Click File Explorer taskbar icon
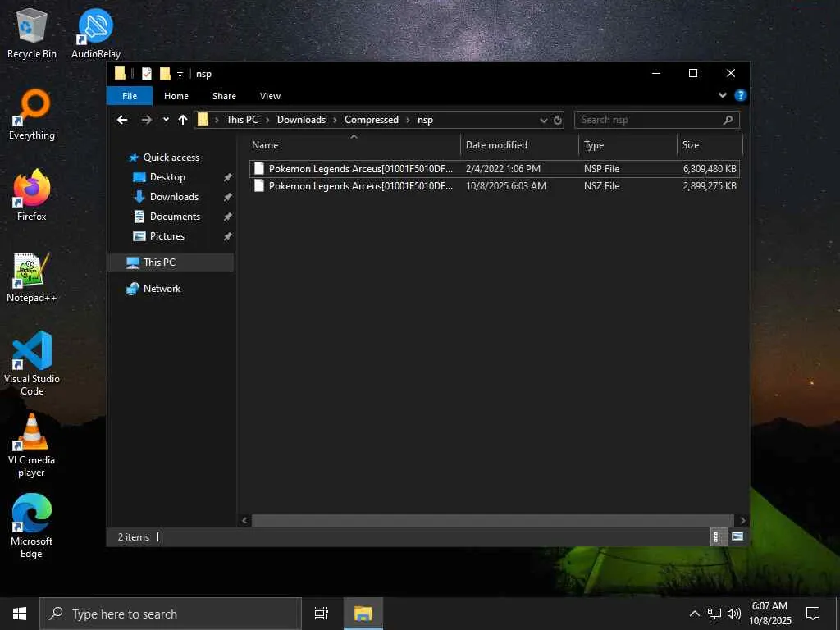 pyautogui.click(x=363, y=614)
